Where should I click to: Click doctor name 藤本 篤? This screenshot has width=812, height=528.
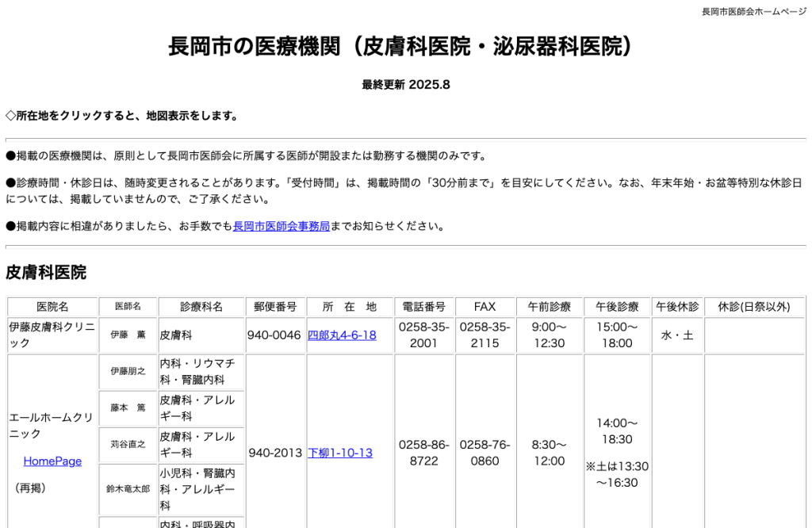point(128,408)
